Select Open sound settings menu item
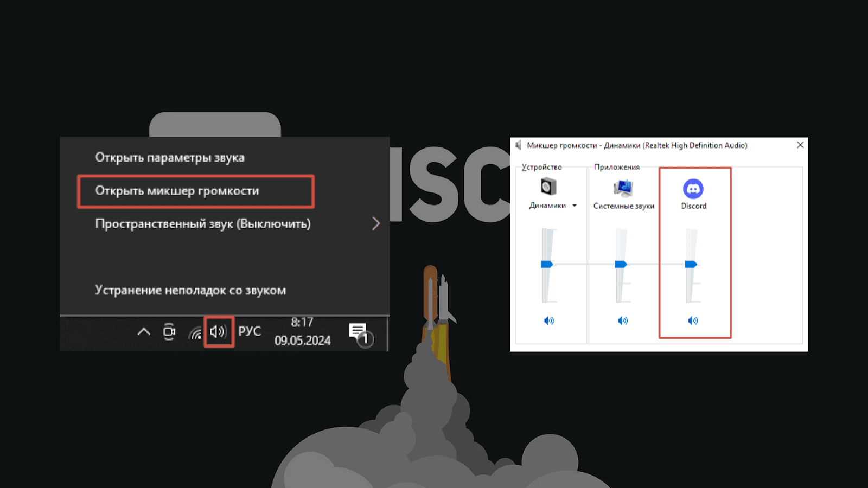The width and height of the screenshot is (868, 488). point(169,158)
